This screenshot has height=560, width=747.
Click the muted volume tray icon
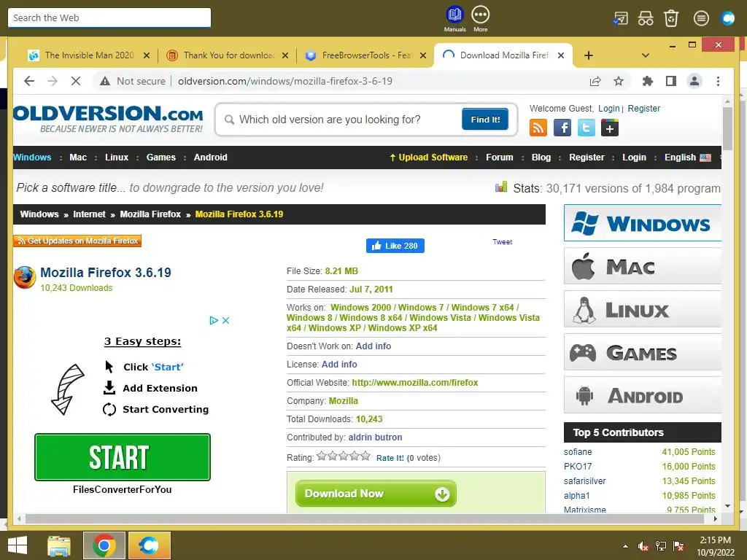(x=643, y=546)
